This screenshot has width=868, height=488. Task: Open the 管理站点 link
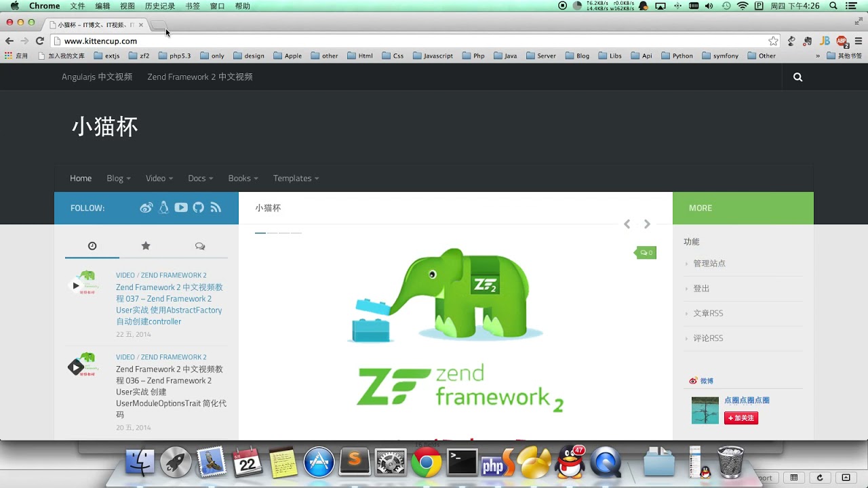pyautogui.click(x=709, y=264)
